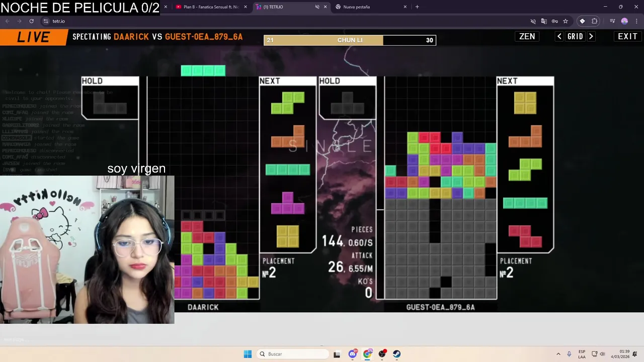644x362 pixels.
Task: Open a new browser tab
Action: (417, 7)
